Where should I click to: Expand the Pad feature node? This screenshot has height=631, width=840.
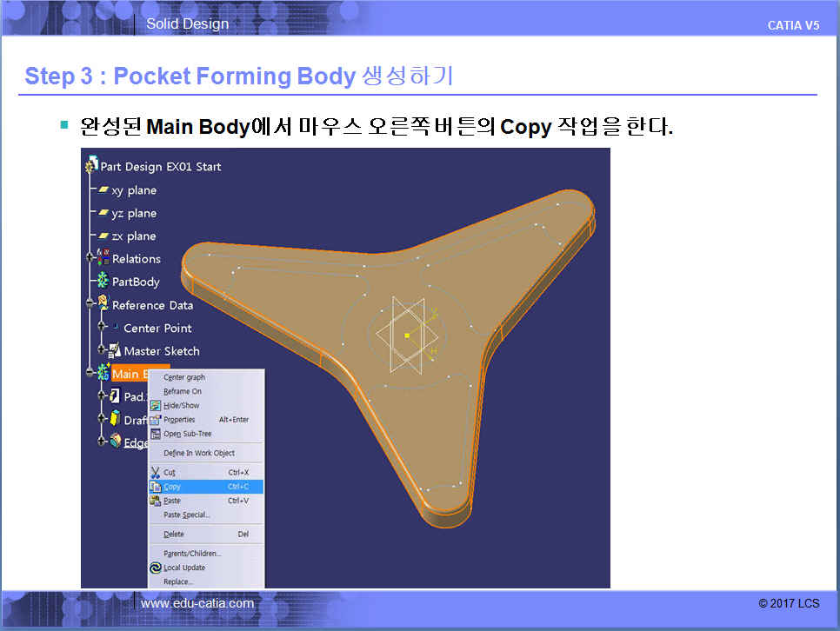point(102,396)
